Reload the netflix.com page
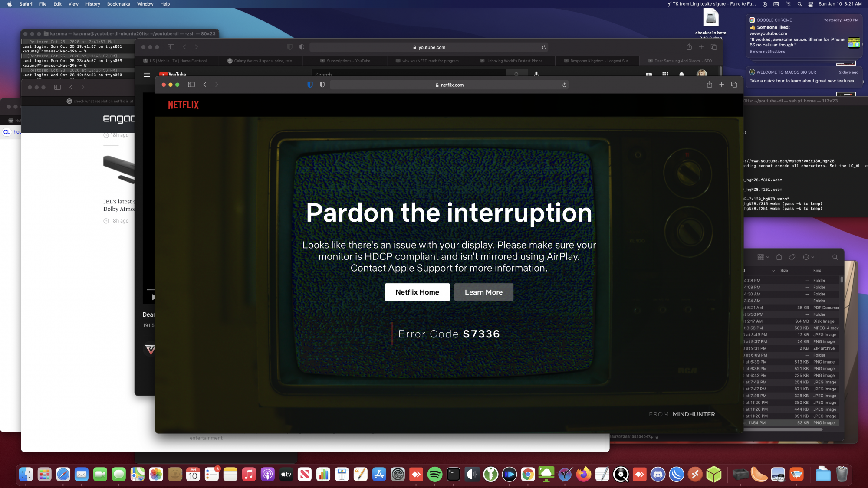868x488 pixels. [x=564, y=85]
